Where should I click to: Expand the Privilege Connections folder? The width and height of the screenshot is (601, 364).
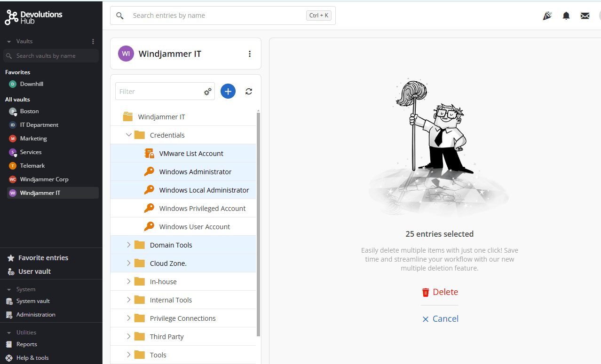tap(129, 318)
